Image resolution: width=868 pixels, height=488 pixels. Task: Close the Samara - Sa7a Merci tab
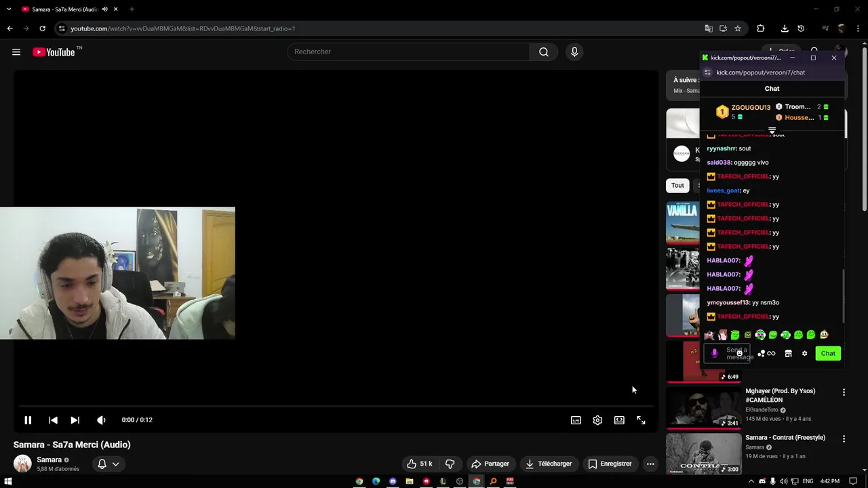[116, 9]
